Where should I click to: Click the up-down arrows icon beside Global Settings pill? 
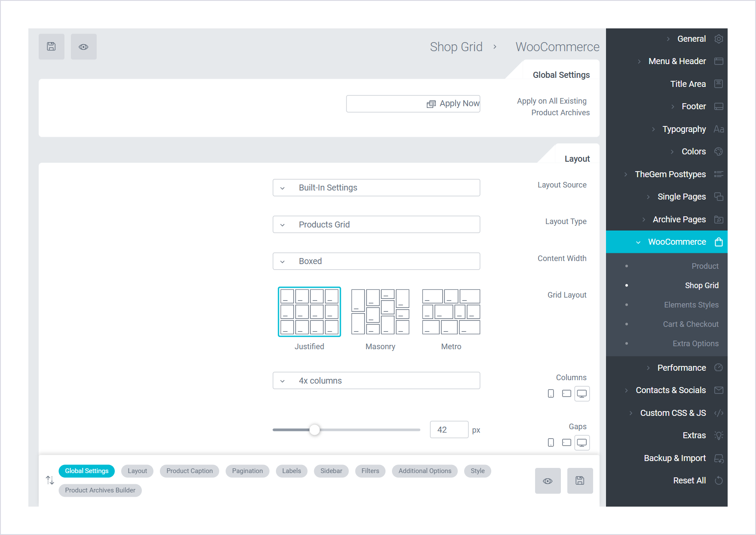tap(50, 480)
